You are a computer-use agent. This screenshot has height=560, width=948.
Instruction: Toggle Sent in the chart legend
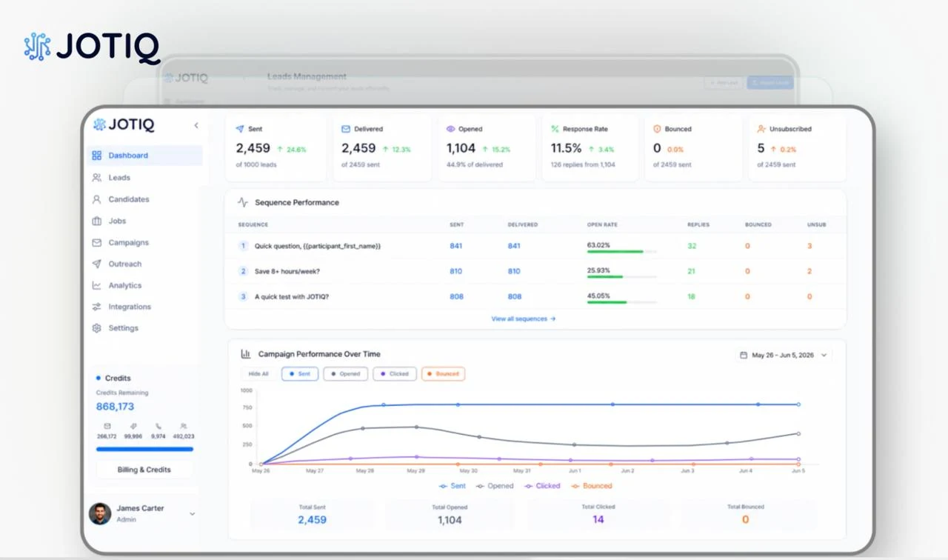pos(453,486)
